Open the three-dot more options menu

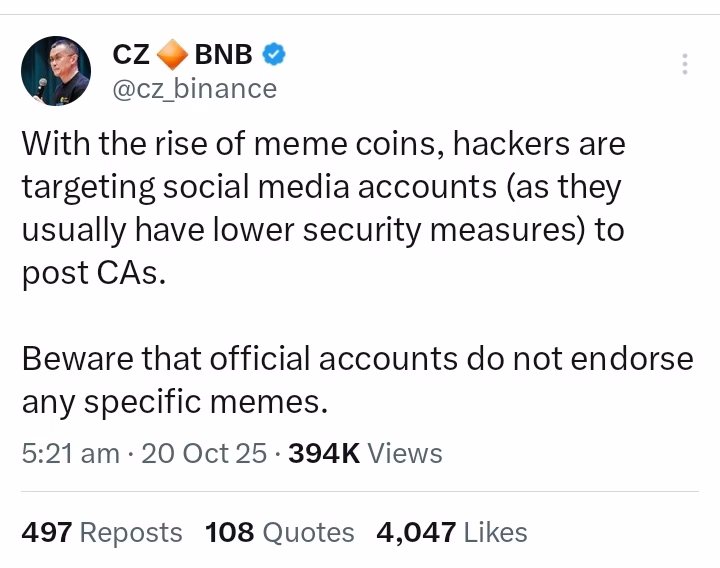tap(685, 64)
